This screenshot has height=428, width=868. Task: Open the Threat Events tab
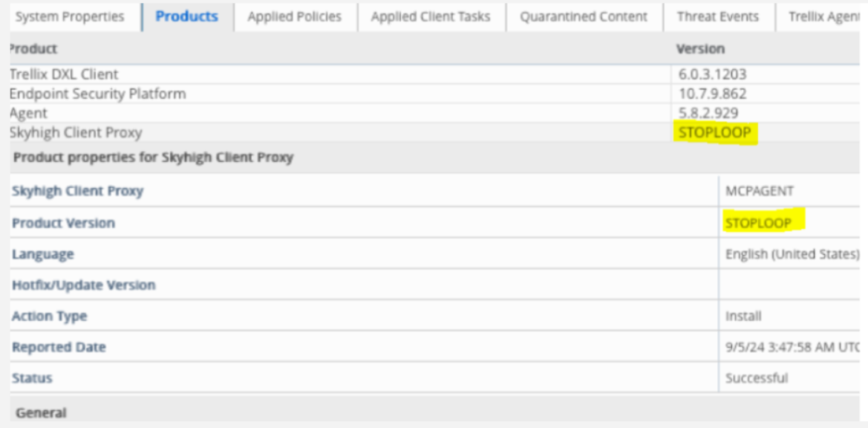click(718, 16)
